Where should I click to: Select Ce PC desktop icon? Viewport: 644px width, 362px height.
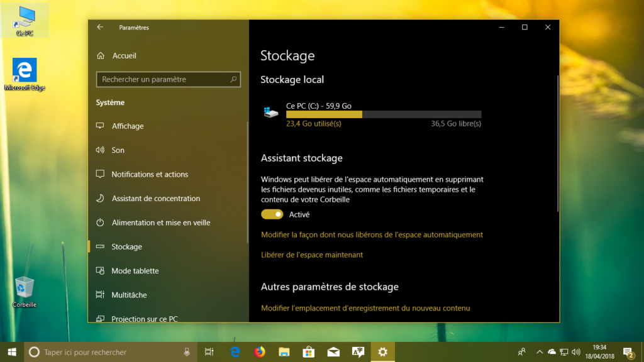[25, 21]
